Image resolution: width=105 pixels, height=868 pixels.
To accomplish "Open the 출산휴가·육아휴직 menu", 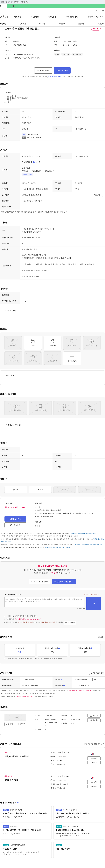I will point(96,17).
